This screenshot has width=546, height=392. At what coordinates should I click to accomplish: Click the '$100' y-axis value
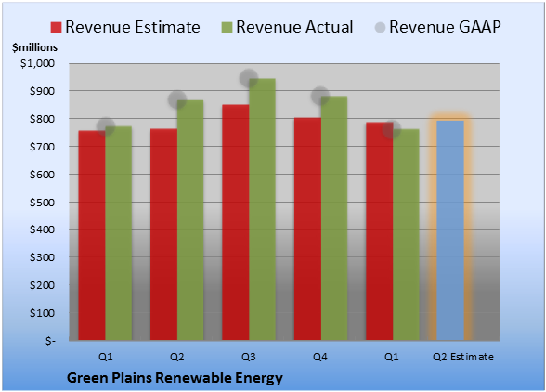coord(42,313)
